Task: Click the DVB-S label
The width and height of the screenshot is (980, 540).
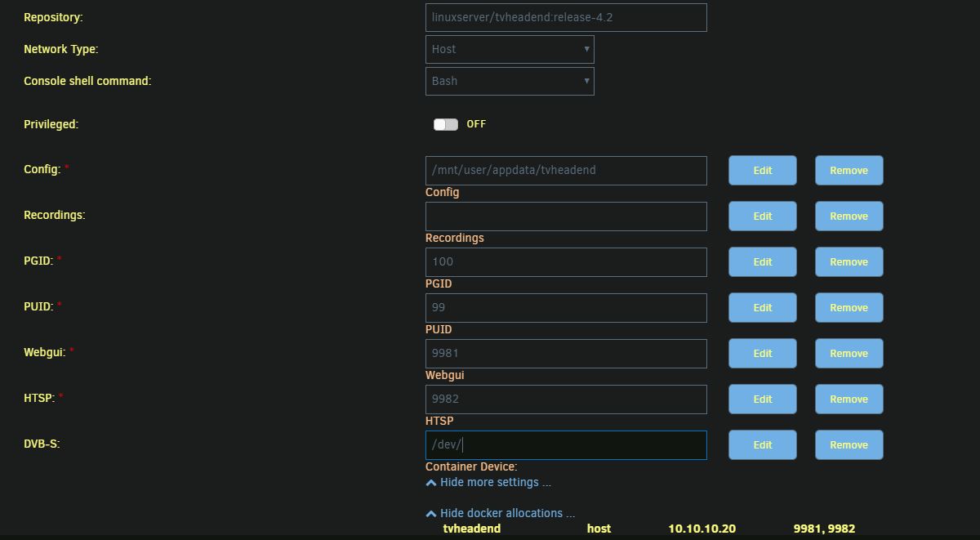Action: (42, 444)
